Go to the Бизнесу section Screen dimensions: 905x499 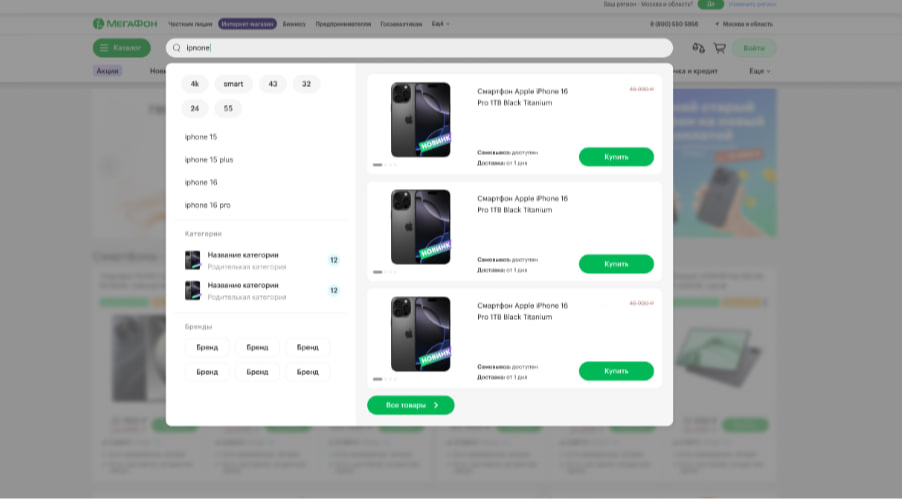tap(294, 23)
